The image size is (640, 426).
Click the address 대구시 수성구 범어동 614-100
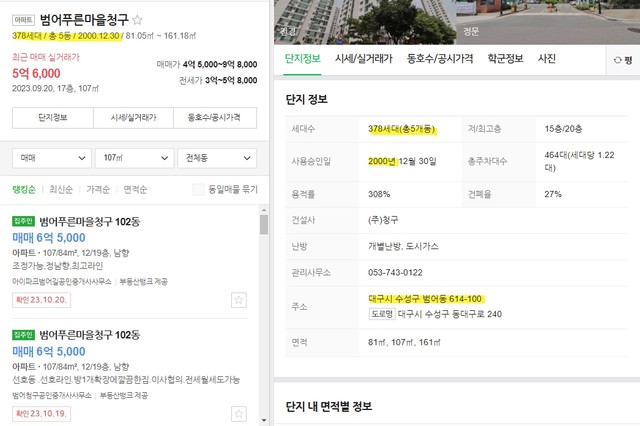point(425,299)
